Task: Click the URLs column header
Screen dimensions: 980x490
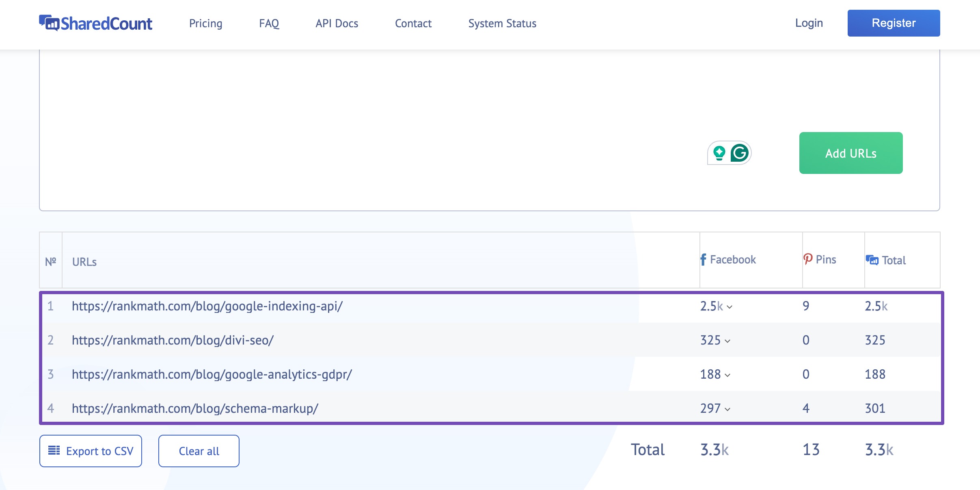Action: (x=84, y=262)
